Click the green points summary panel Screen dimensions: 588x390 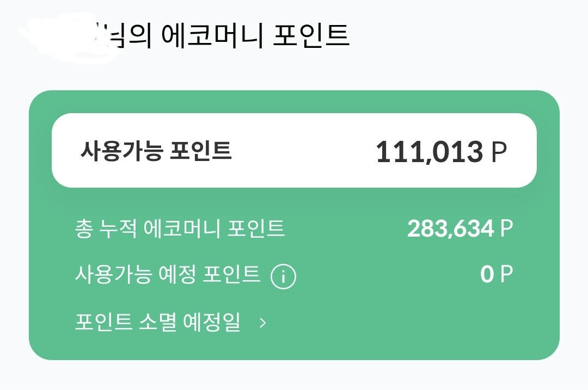pyautogui.click(x=294, y=225)
